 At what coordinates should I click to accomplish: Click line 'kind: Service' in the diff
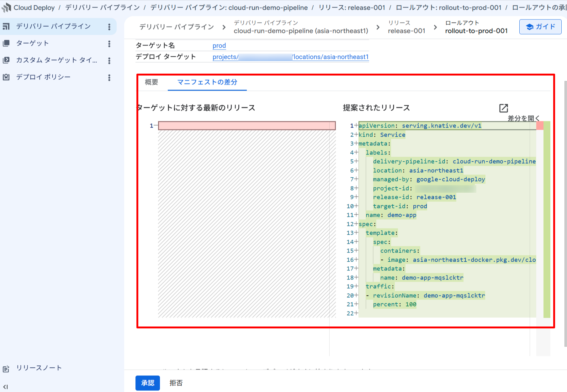(382, 135)
